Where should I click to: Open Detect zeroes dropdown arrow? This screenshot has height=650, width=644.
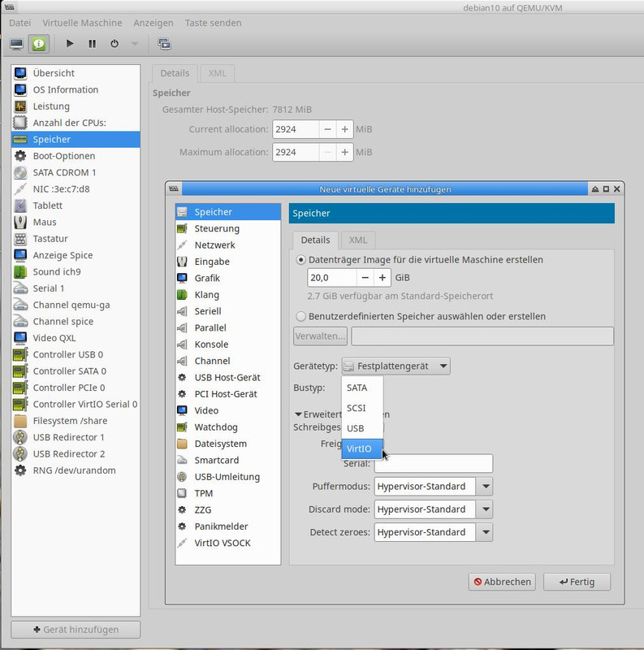pyautogui.click(x=486, y=532)
